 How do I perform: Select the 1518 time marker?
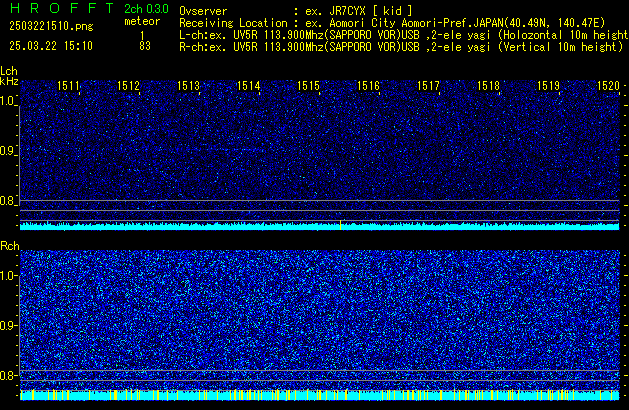(x=489, y=86)
